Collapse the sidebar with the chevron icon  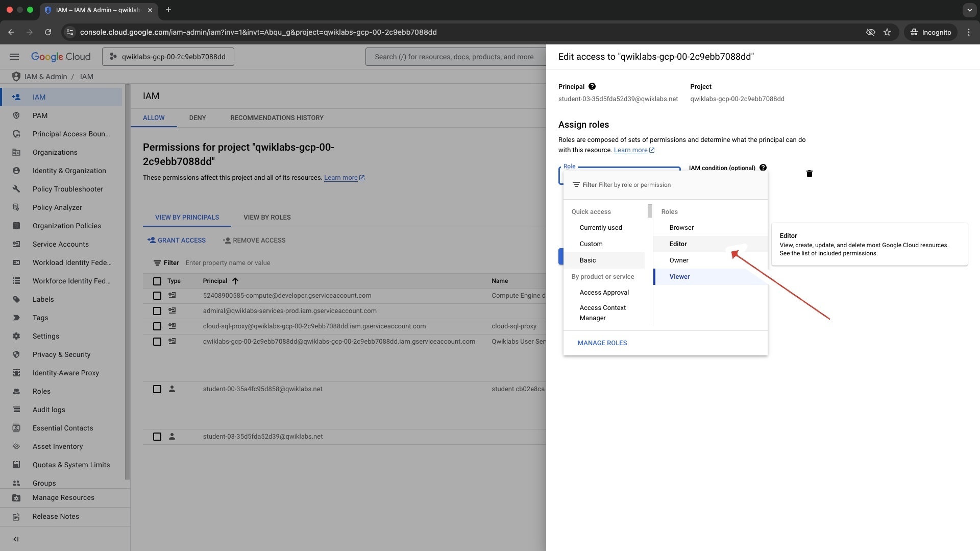point(16,539)
